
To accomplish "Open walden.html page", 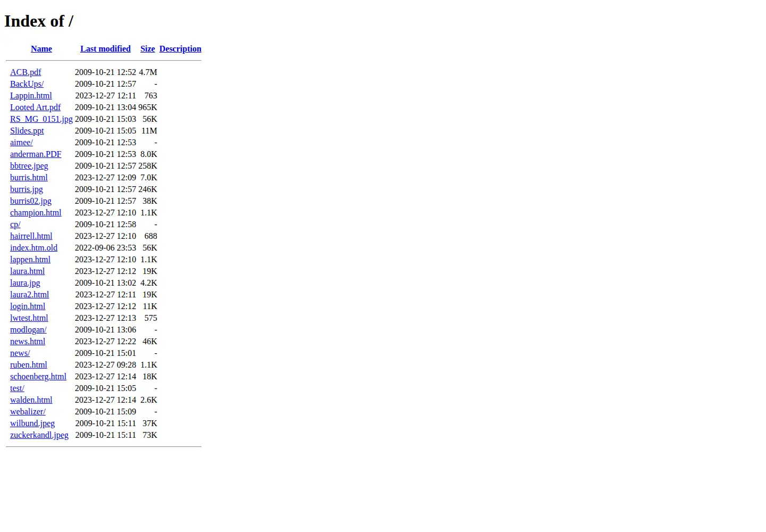I will pos(31,400).
